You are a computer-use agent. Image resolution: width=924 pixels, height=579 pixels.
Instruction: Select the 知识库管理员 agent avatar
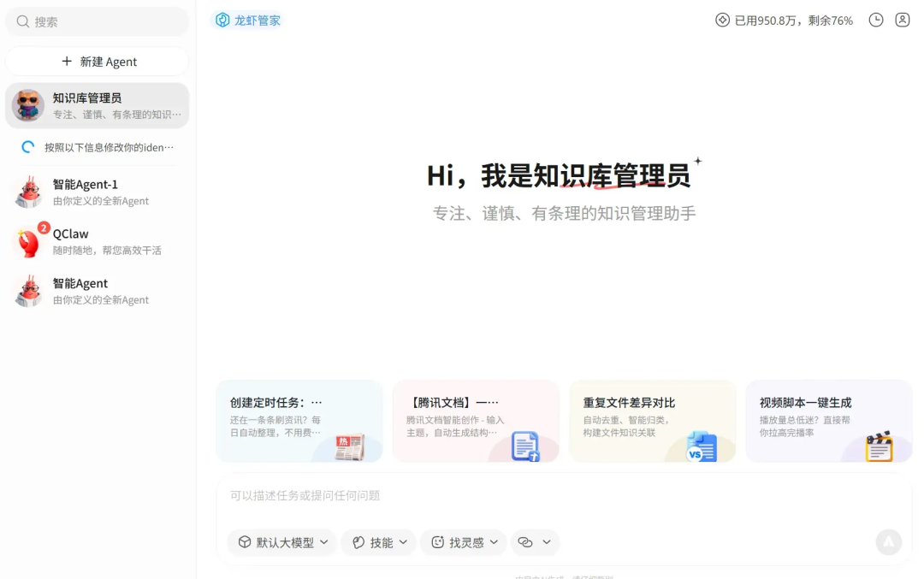pos(27,105)
